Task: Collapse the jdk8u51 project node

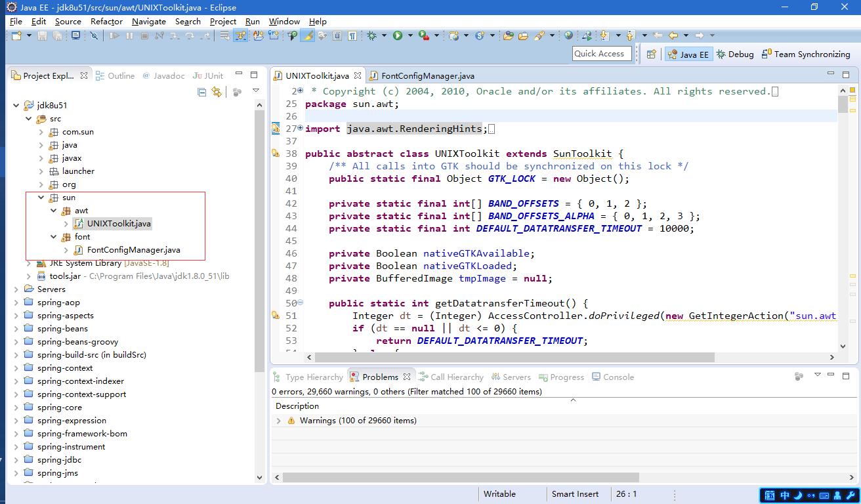Action: click(16, 105)
